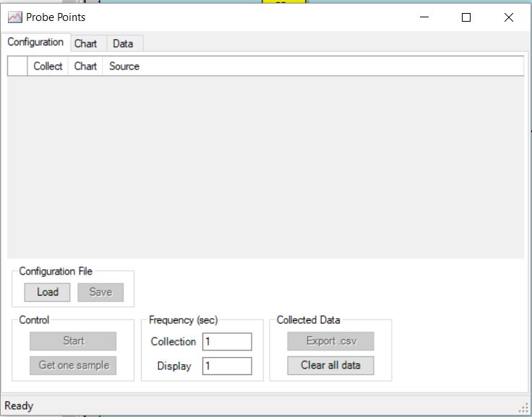Select the Configuration tab
Screen dimensions: 532x417
pos(35,43)
